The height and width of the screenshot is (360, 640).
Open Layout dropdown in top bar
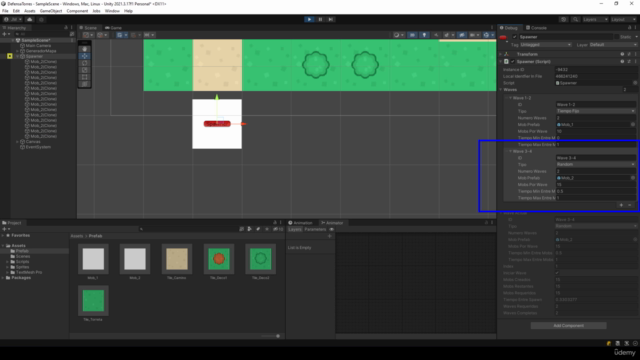click(623, 19)
